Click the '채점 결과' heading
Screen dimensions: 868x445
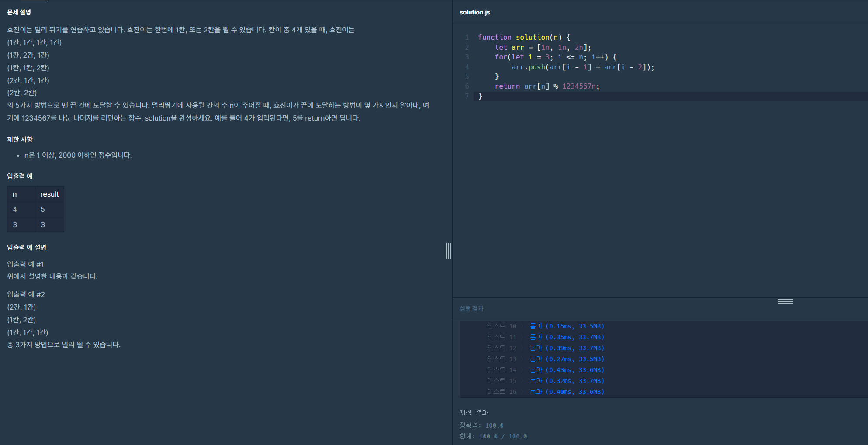coord(474,413)
